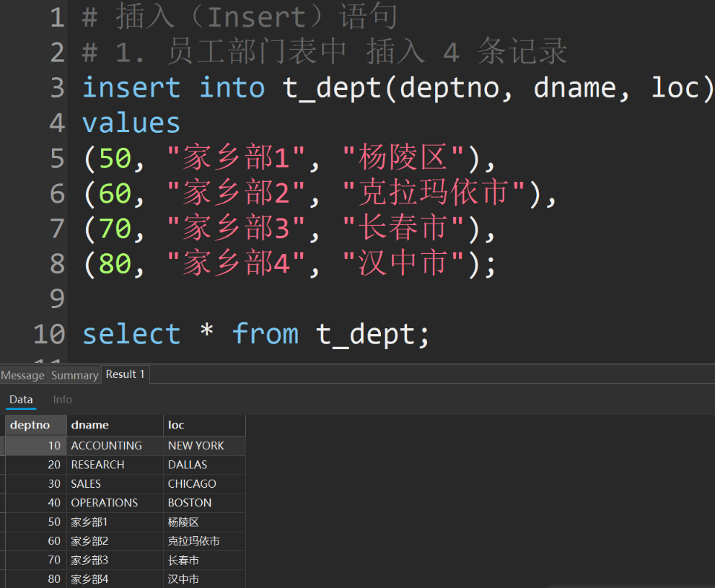Select the RESEARCH cell
Viewport: 715px width, 588px height.
(115, 465)
